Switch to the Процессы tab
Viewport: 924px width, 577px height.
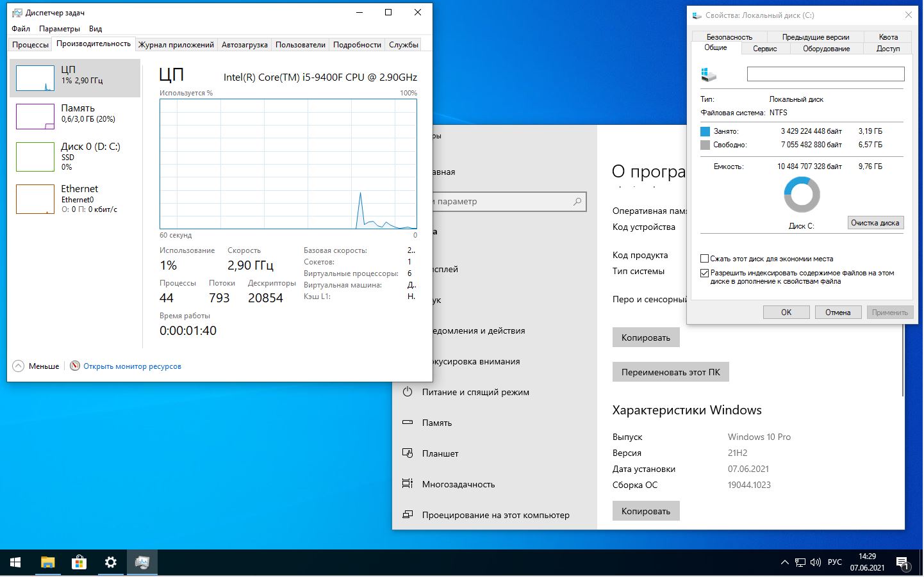(x=30, y=45)
